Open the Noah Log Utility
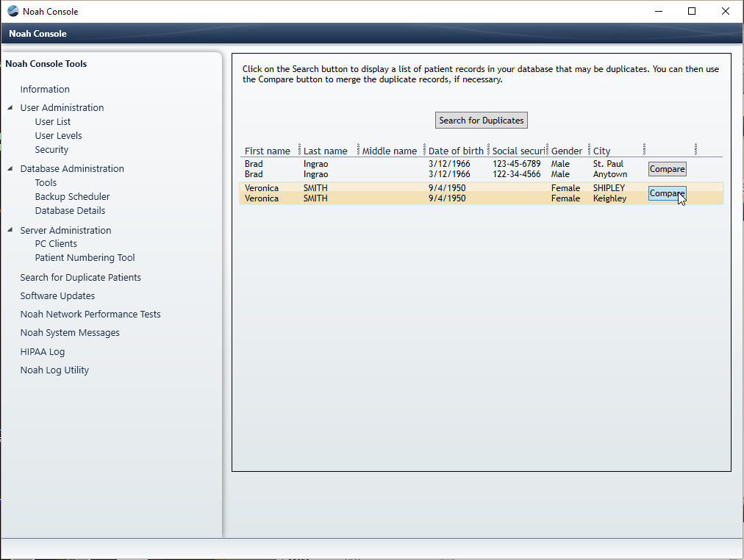744x560 pixels. [x=54, y=370]
